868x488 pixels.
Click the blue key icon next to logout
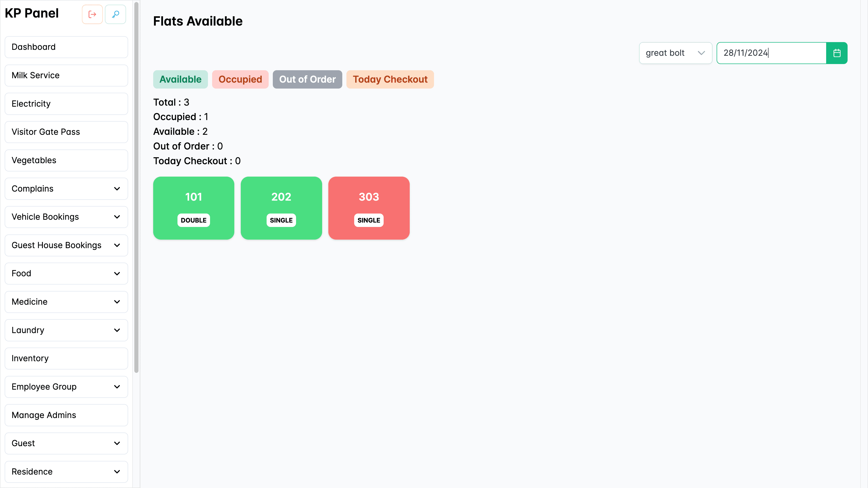[x=115, y=14]
